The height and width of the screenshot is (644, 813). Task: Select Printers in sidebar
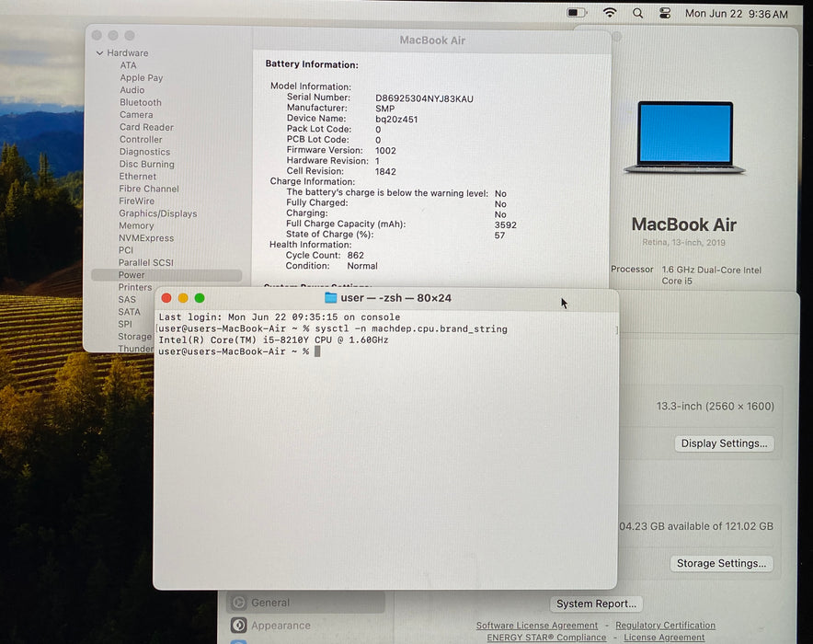135,287
